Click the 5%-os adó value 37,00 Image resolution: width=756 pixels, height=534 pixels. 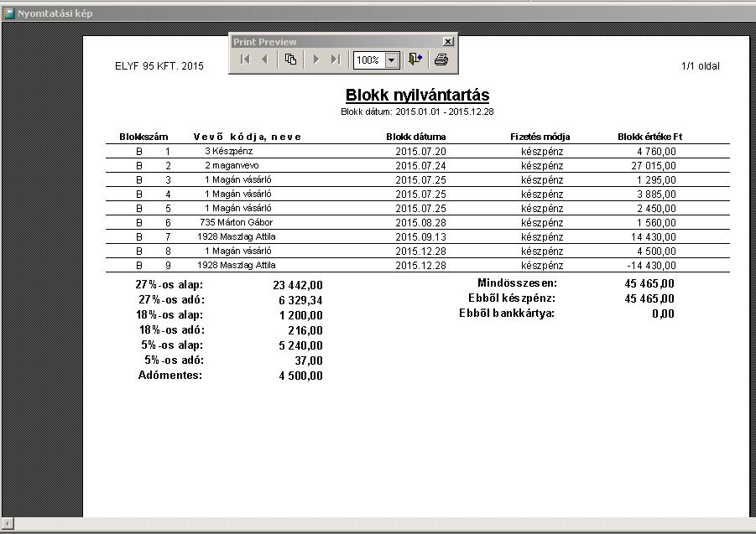pos(309,360)
